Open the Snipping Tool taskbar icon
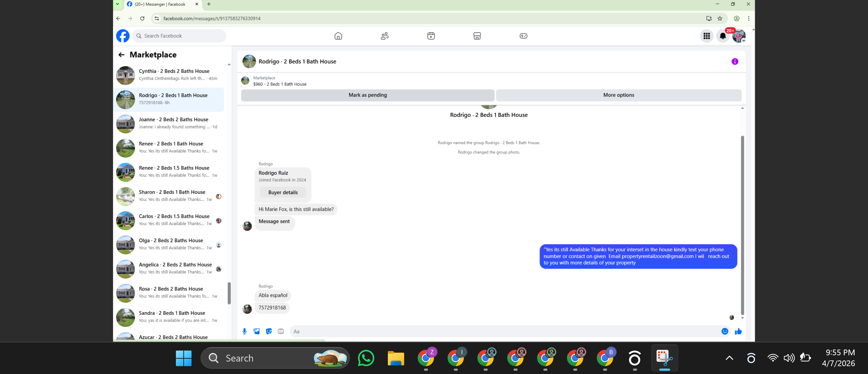Viewport: 868px width, 374px height. click(x=664, y=358)
